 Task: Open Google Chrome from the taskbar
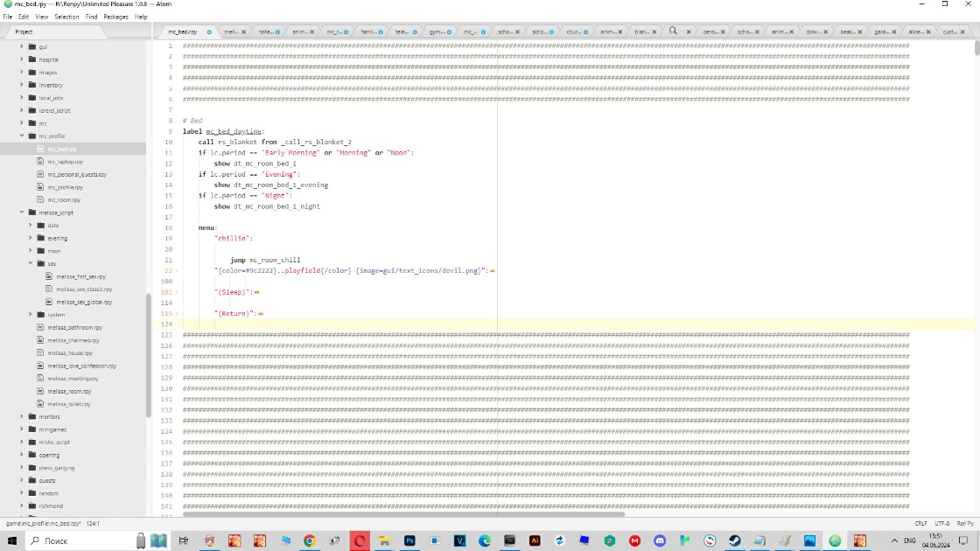309,541
